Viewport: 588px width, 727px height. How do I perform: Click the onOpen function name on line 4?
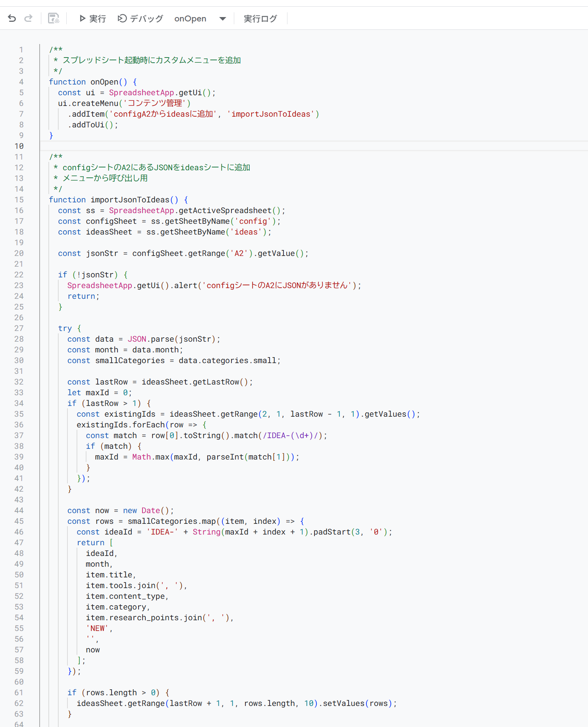tap(104, 82)
